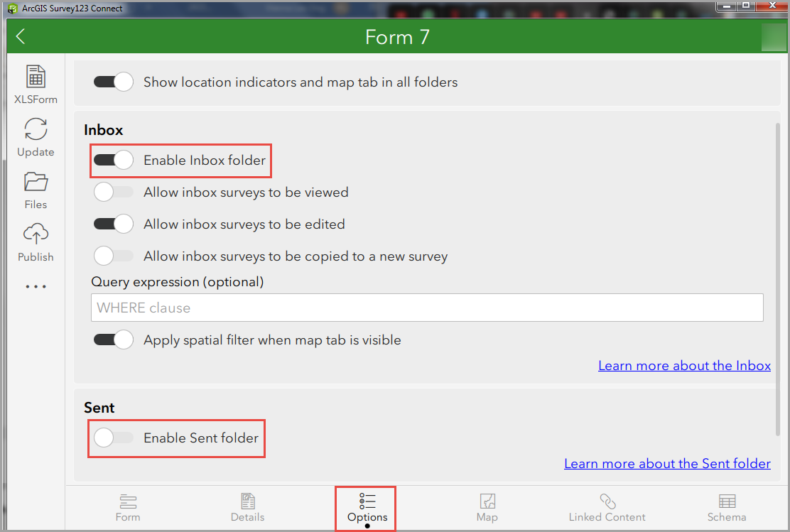
Task: Enable Allow inbox surveys to be viewed
Action: (114, 192)
